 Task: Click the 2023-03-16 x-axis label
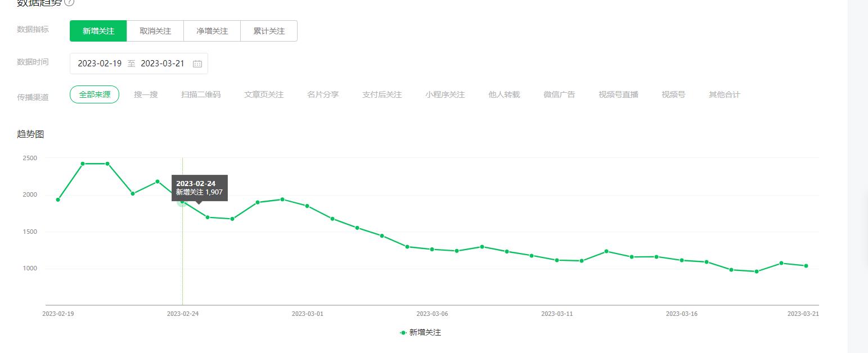tap(682, 314)
